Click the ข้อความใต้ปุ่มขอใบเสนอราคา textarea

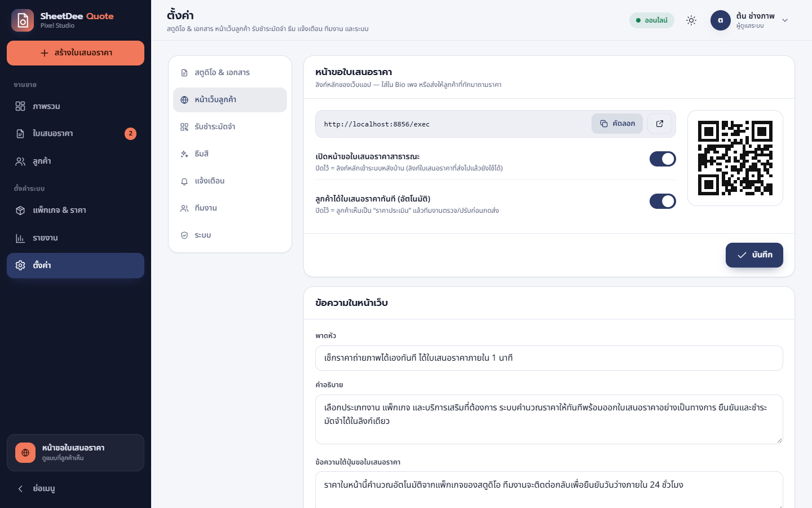point(549,490)
